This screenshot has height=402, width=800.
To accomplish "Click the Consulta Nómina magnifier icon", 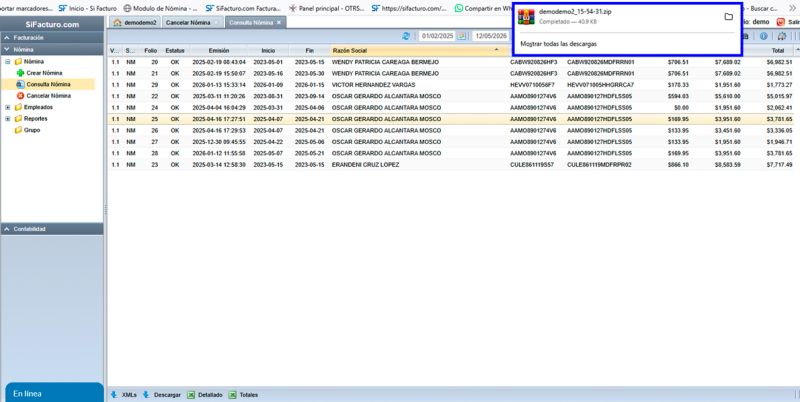I will point(20,84).
